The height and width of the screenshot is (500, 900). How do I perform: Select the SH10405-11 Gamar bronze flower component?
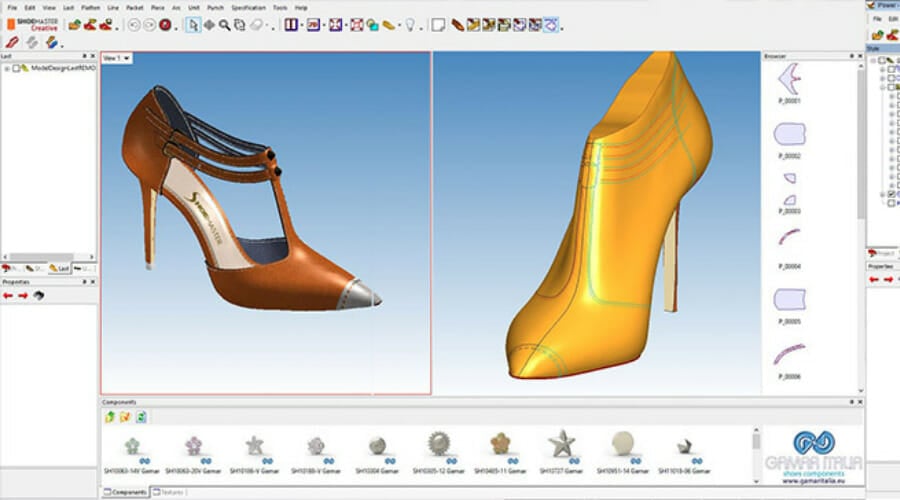click(x=500, y=444)
